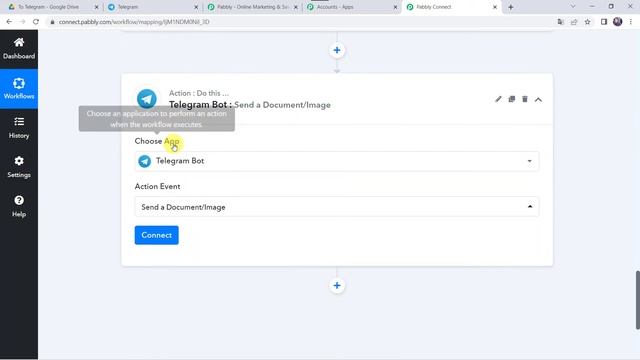Open the Help sidebar item
This screenshot has height=360, width=640.
click(19, 207)
